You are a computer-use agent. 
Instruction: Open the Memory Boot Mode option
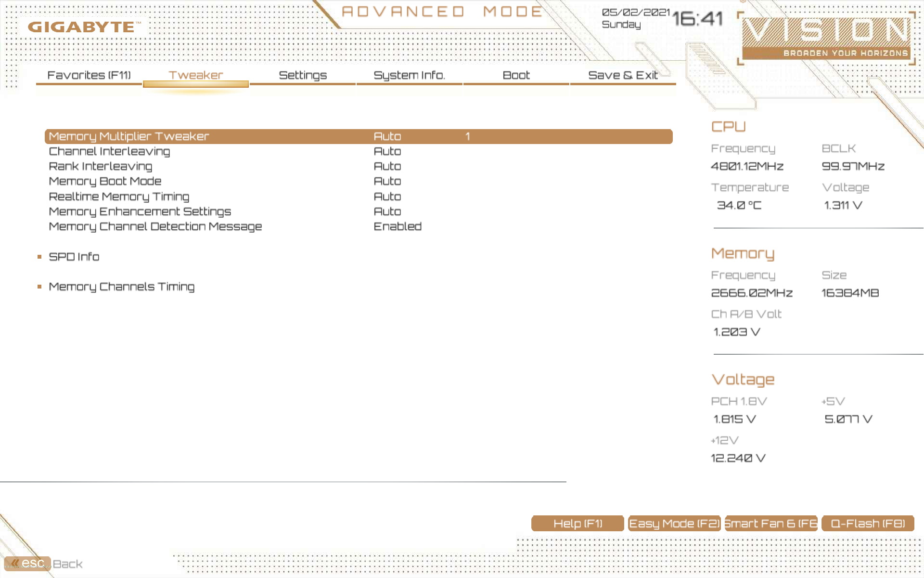pyautogui.click(x=105, y=181)
